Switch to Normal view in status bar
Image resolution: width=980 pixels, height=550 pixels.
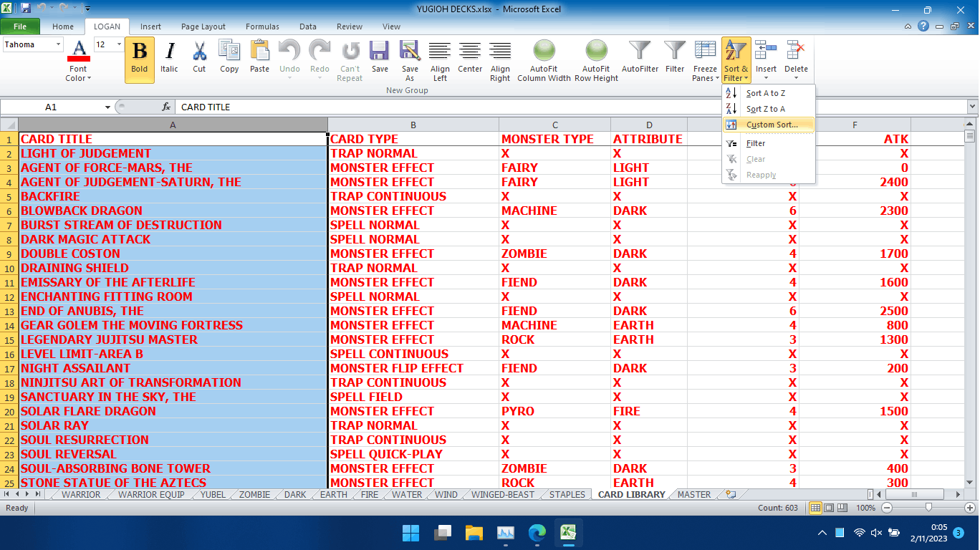tap(815, 508)
